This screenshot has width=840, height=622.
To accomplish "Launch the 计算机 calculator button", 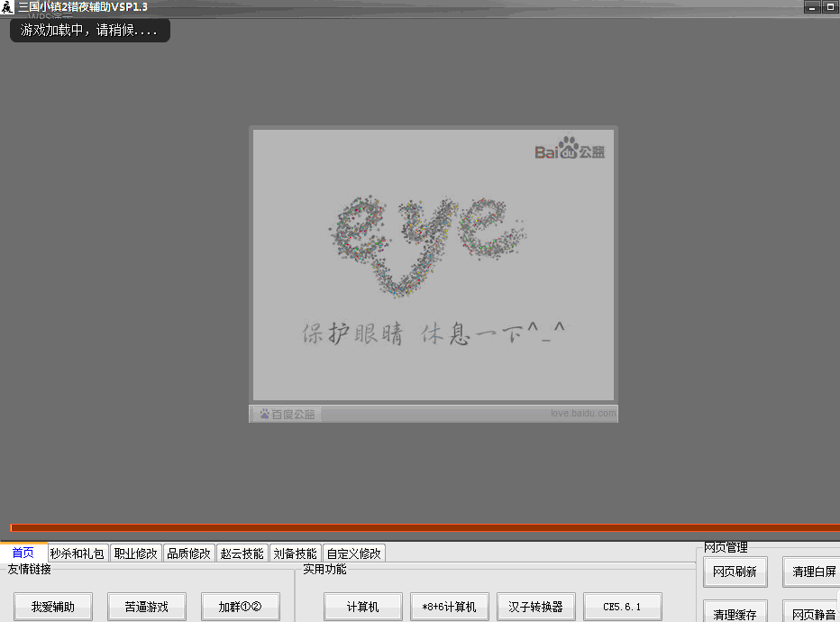I will [x=362, y=607].
